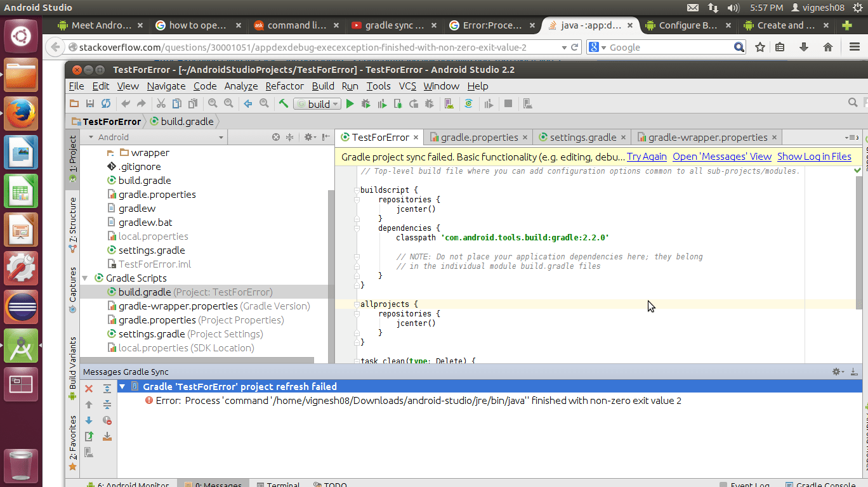The width and height of the screenshot is (868, 487).
Task: Open the Refactor menu
Action: (x=284, y=86)
